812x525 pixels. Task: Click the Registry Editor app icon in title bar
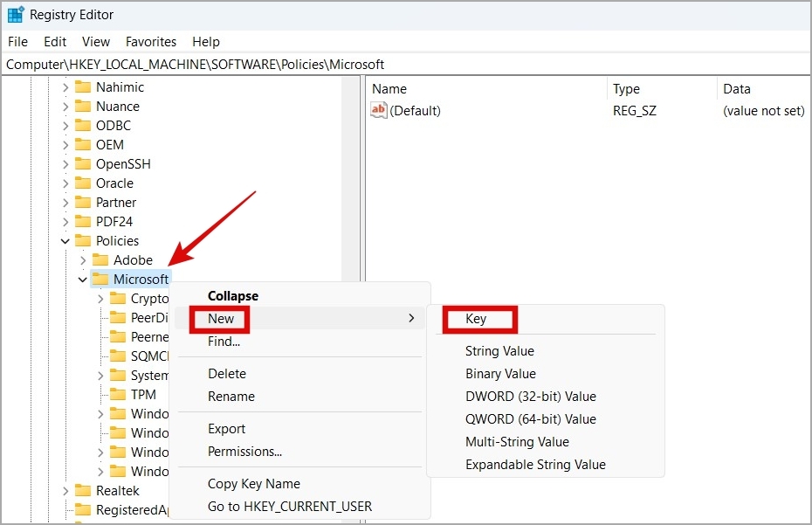coord(16,15)
